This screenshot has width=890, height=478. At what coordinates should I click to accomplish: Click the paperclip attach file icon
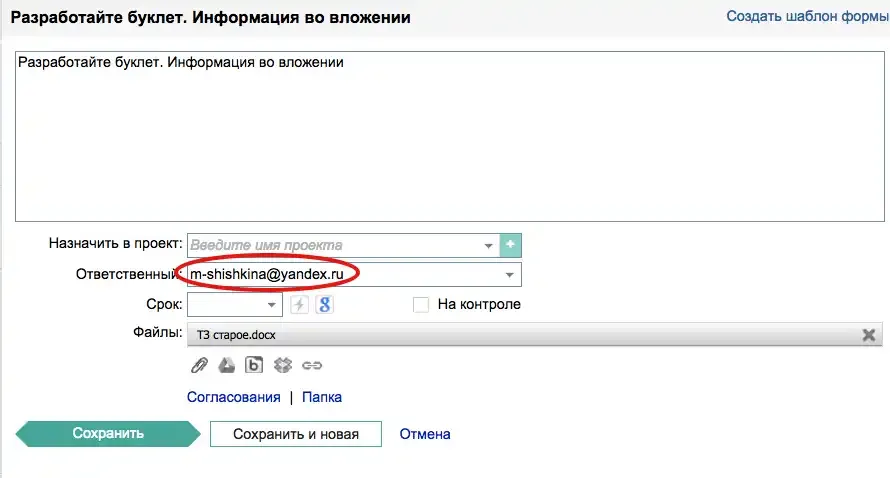coord(199,365)
